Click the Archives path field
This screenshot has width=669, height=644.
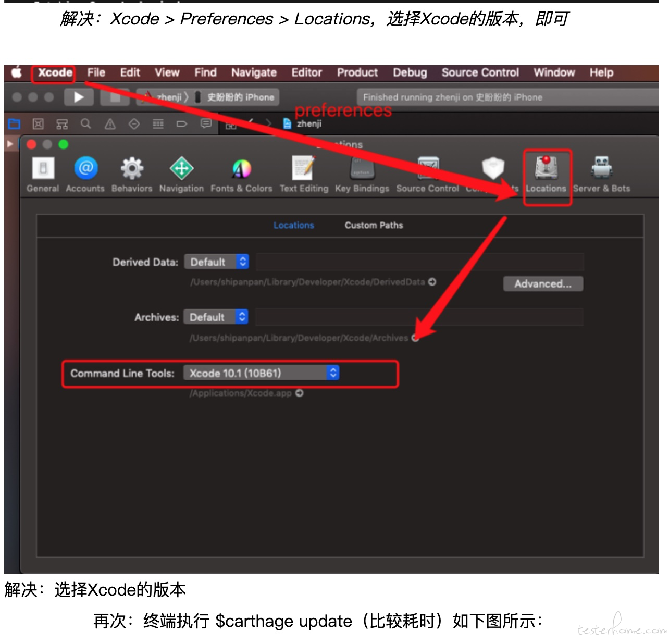(x=419, y=317)
